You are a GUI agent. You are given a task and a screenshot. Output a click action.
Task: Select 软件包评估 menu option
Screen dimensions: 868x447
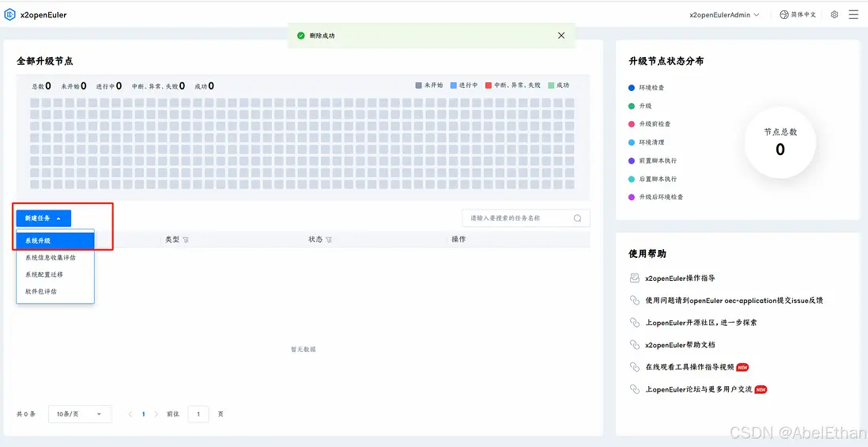click(x=55, y=291)
